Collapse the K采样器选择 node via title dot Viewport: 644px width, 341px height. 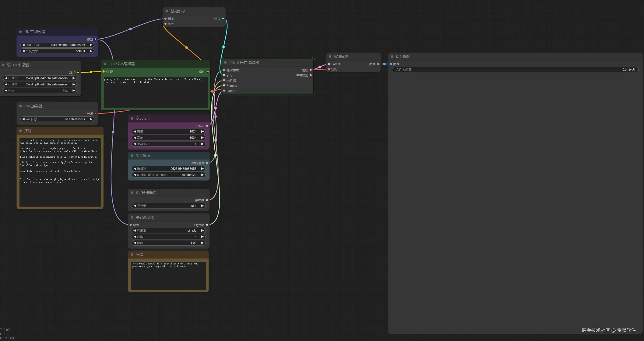click(x=132, y=192)
